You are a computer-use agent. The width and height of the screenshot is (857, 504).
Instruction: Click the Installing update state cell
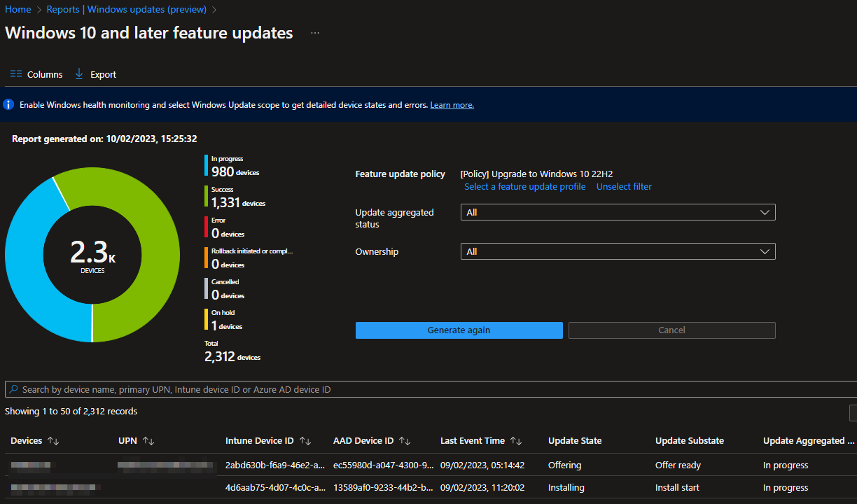coord(566,488)
